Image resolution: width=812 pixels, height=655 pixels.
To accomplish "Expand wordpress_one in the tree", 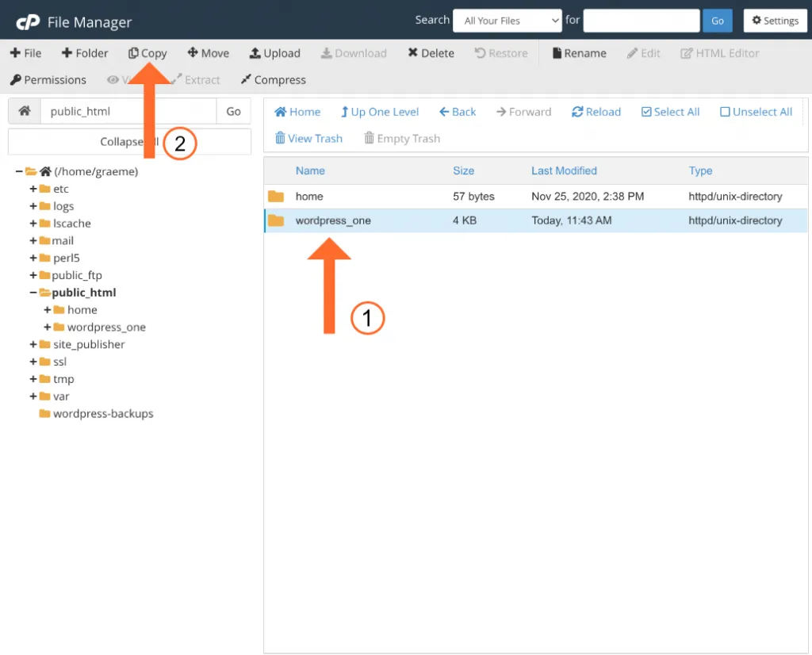I will coord(47,327).
